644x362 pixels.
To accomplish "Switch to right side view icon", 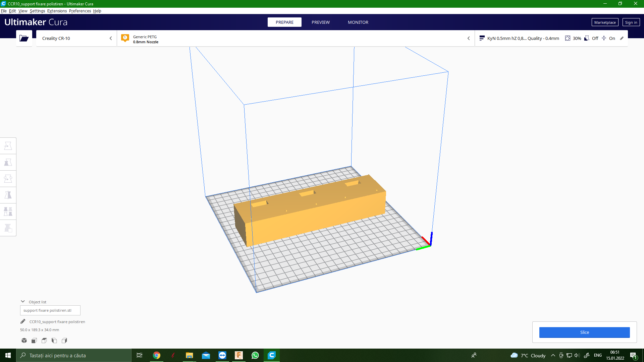I will pos(64,341).
